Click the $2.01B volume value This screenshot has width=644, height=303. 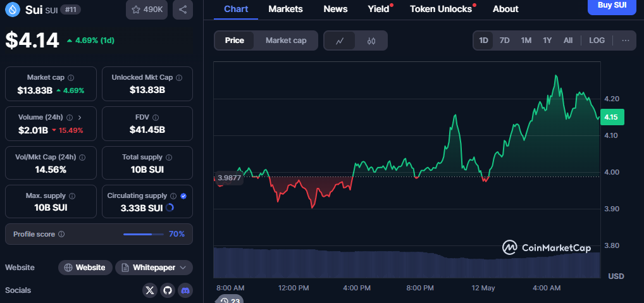pos(34,130)
